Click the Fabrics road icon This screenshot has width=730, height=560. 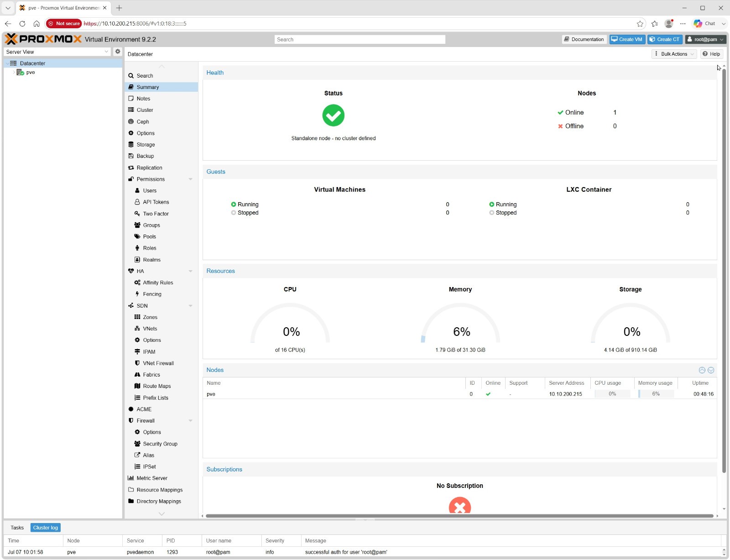[x=137, y=375]
